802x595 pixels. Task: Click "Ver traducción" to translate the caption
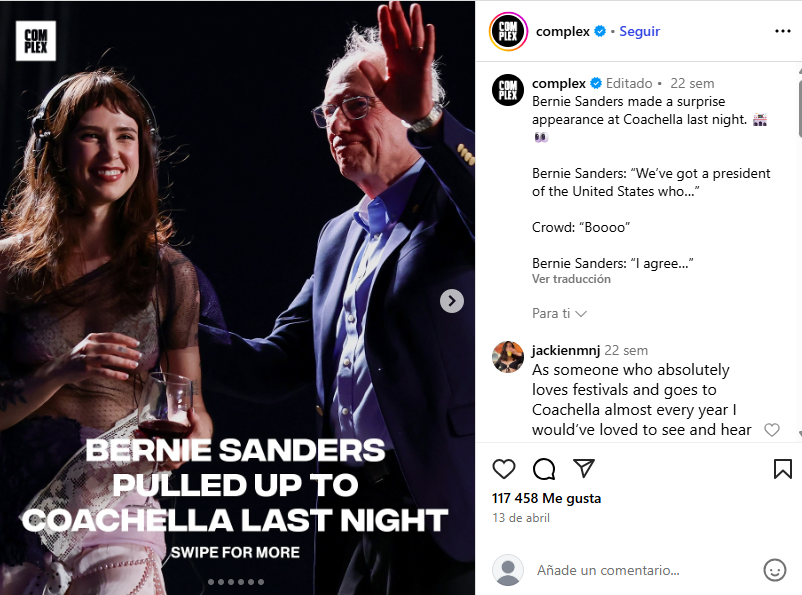pos(571,279)
